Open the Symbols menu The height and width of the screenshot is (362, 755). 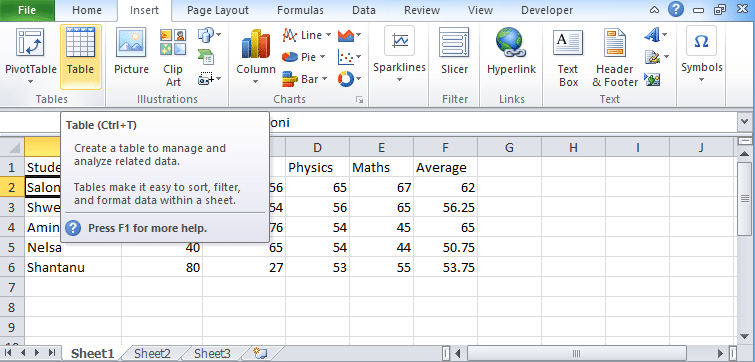point(702,55)
